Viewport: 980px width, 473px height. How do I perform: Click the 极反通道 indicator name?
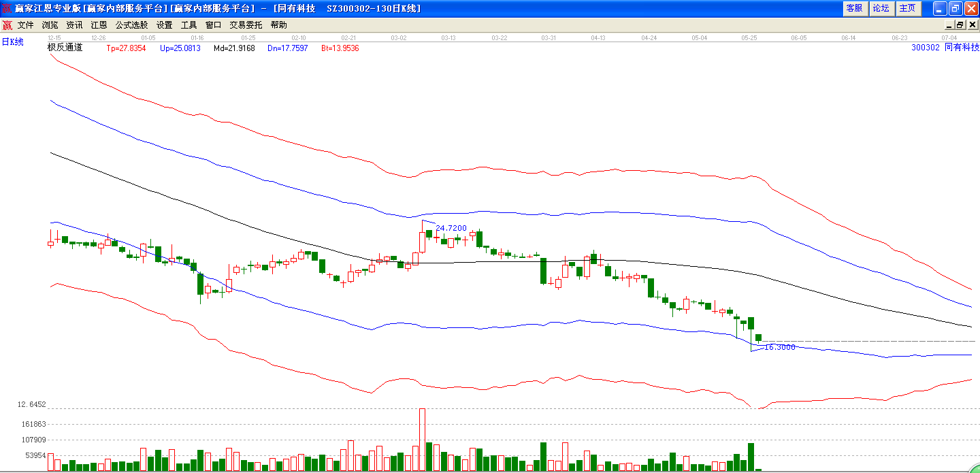65,48
